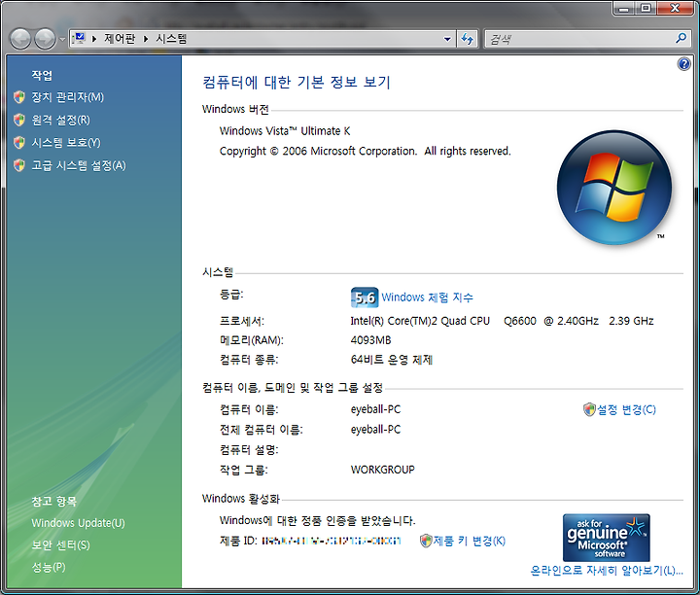Click the computer icon in address bar
The image size is (700, 595).
click(x=79, y=38)
